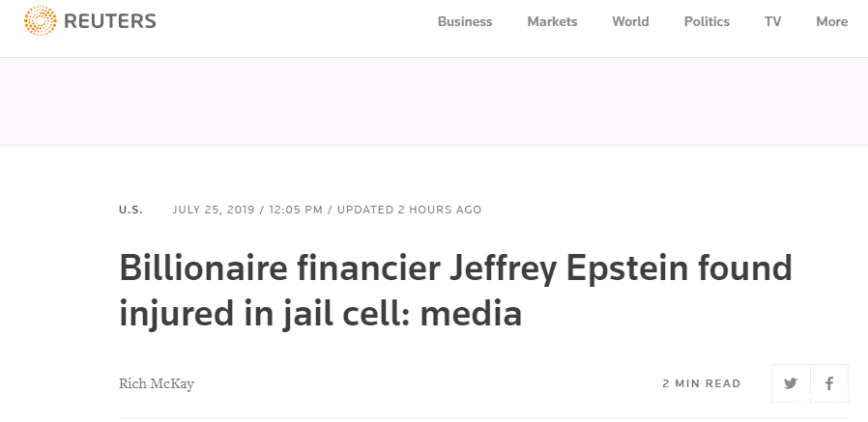This screenshot has width=868, height=422.
Task: Navigate to World news
Action: click(x=630, y=21)
